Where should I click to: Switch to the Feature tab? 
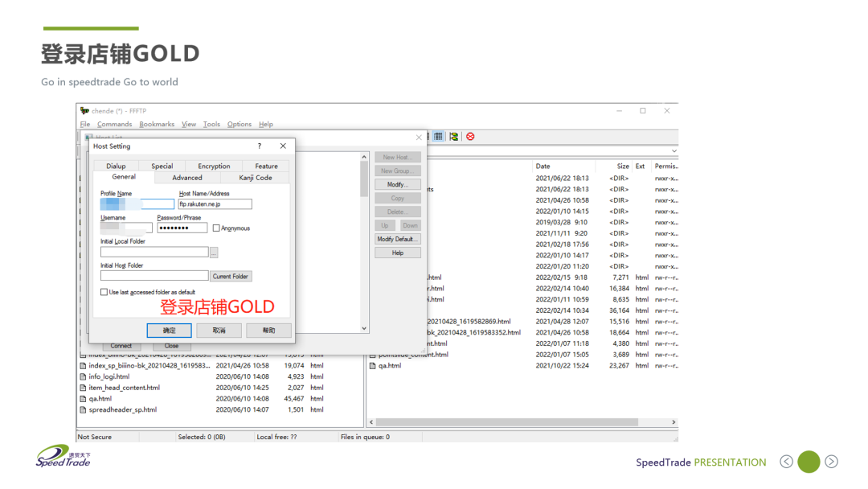(x=266, y=166)
